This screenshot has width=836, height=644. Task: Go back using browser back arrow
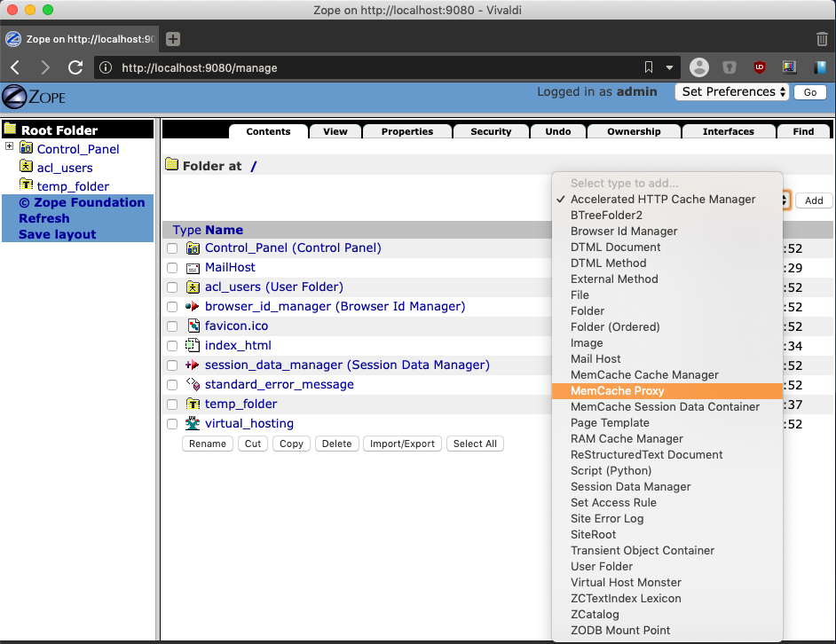point(15,67)
